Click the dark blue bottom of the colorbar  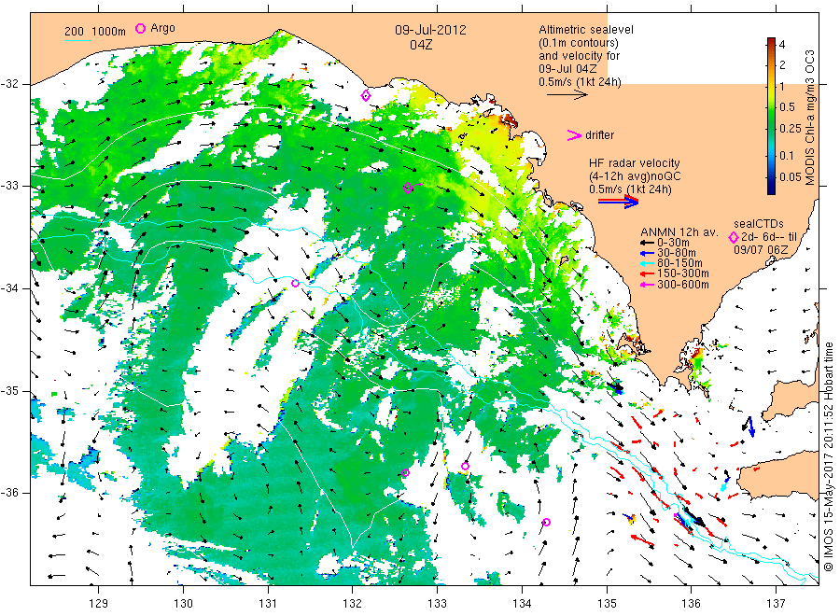pyautogui.click(x=771, y=189)
